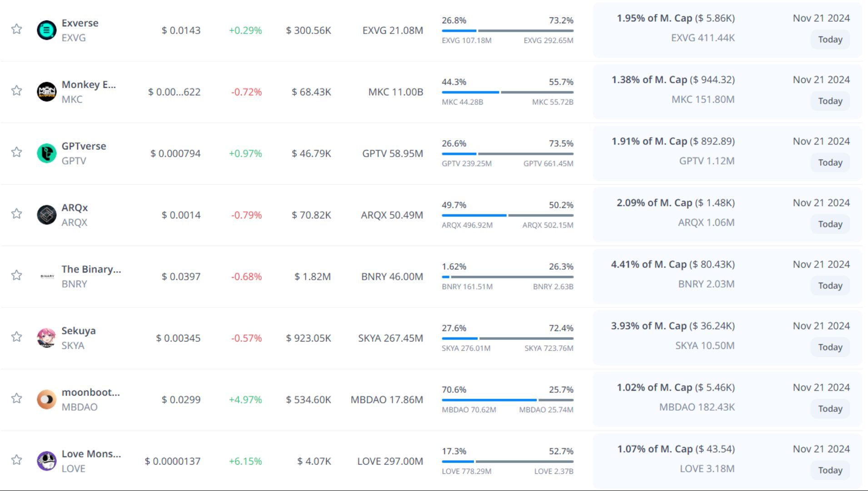Favorite Sekuya using its star icon

tap(17, 337)
